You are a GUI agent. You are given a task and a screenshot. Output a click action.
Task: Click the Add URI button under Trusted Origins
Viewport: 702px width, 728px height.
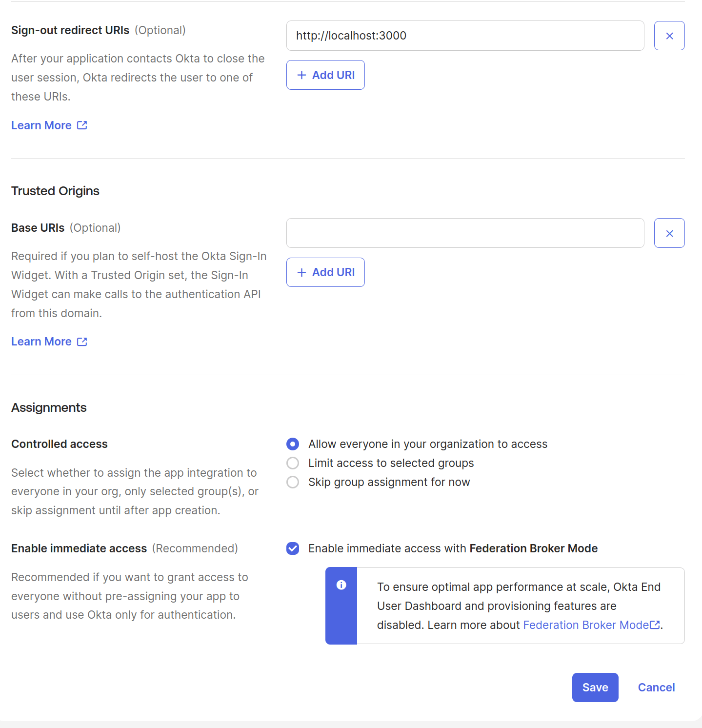325,272
